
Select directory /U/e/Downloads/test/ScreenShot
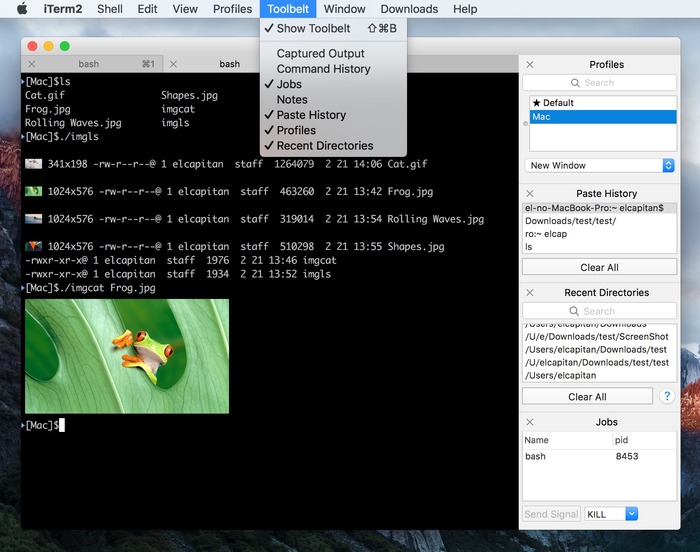click(x=600, y=336)
